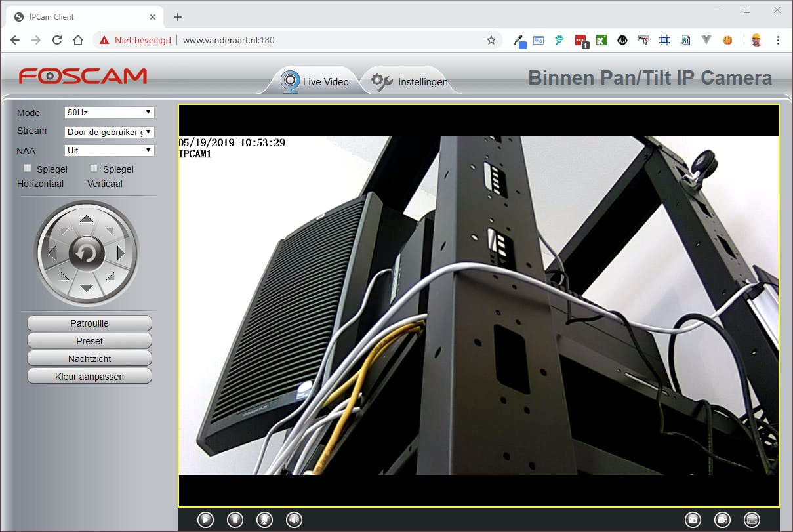
Task: Click on the live camera video feed
Action: pos(479,305)
